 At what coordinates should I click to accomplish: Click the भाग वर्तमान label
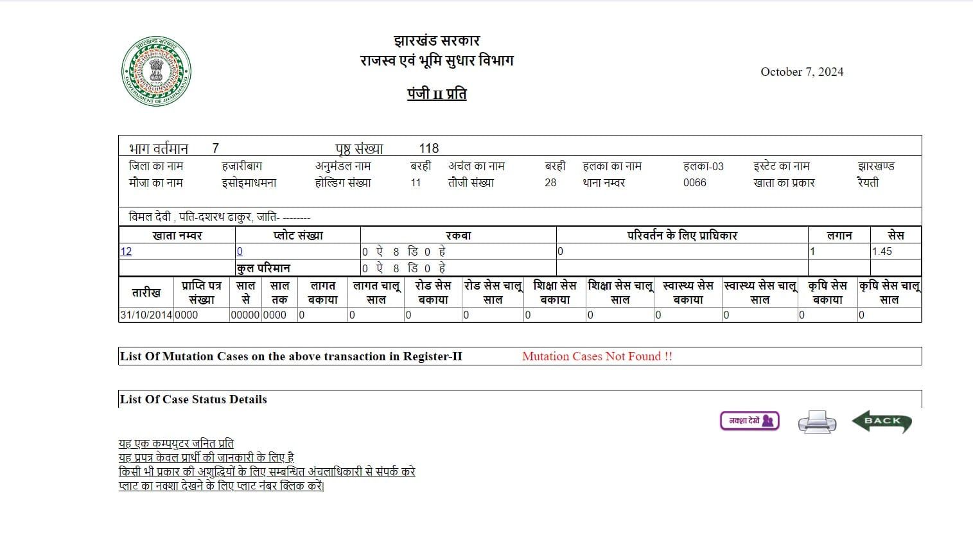coord(159,148)
